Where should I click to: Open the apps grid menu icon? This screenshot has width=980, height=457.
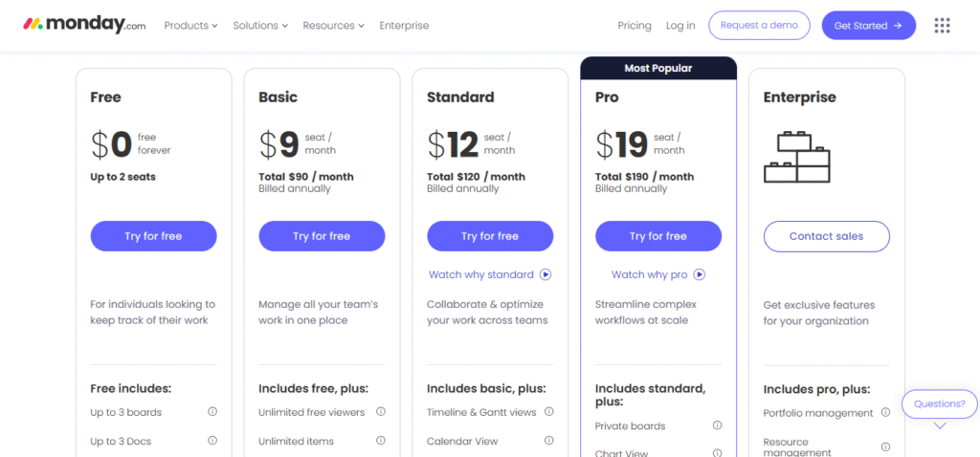point(942,26)
